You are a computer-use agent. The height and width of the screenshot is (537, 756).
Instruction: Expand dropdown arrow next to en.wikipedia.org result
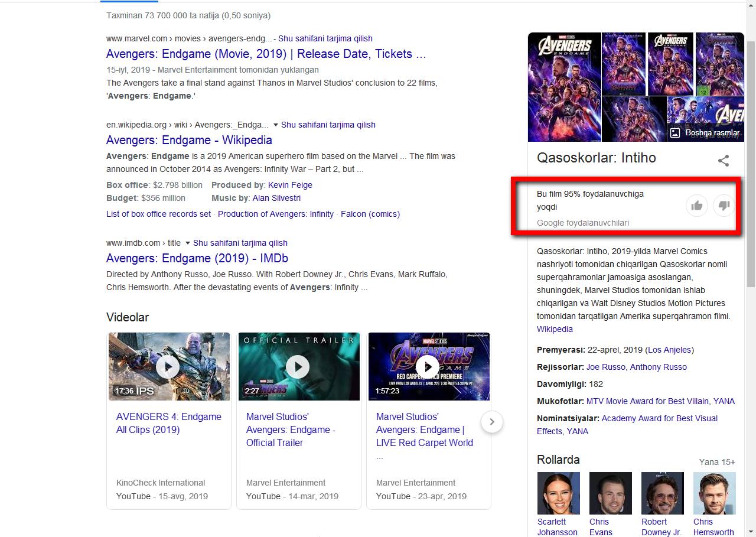pyautogui.click(x=275, y=125)
